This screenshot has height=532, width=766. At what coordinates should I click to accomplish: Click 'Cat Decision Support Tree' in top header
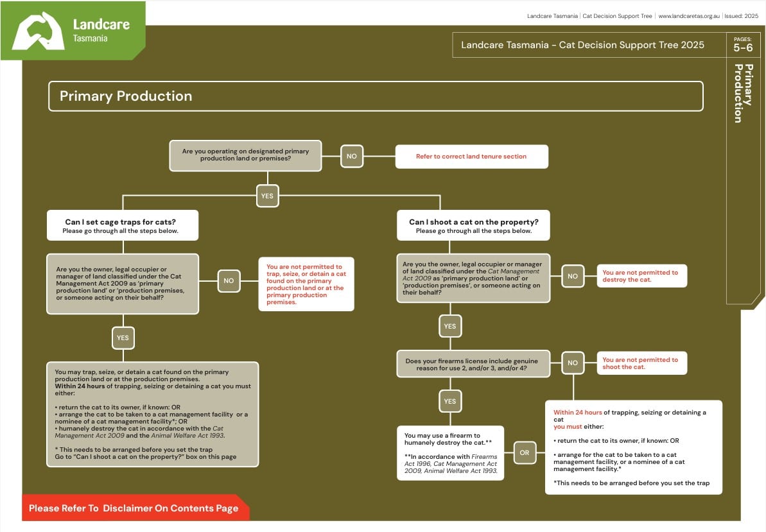pyautogui.click(x=617, y=16)
